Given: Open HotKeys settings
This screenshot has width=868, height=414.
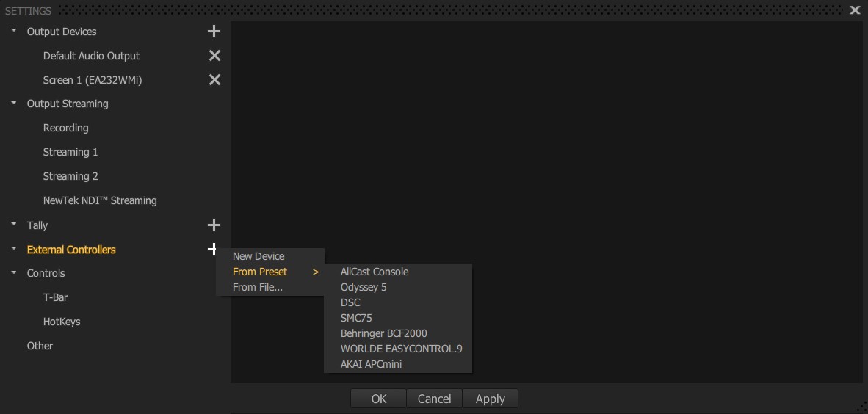Looking at the screenshot, I should tap(62, 322).
